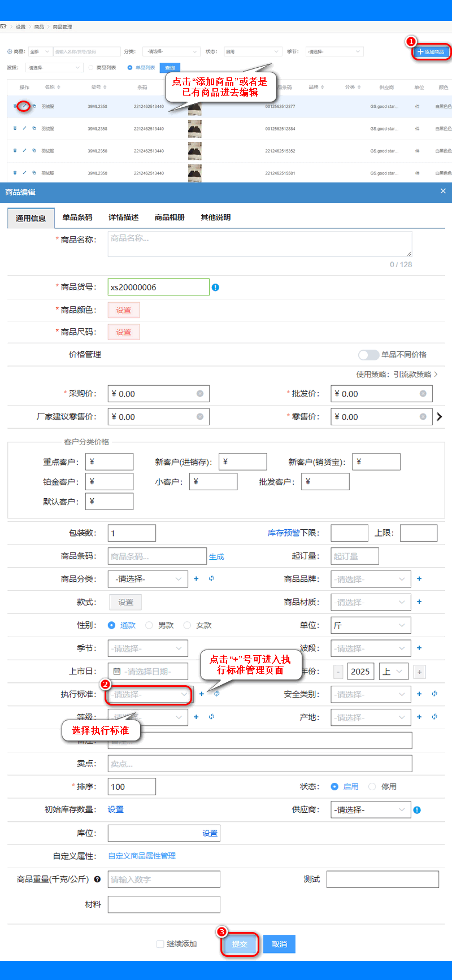Refresh the 等级 list

(x=211, y=717)
